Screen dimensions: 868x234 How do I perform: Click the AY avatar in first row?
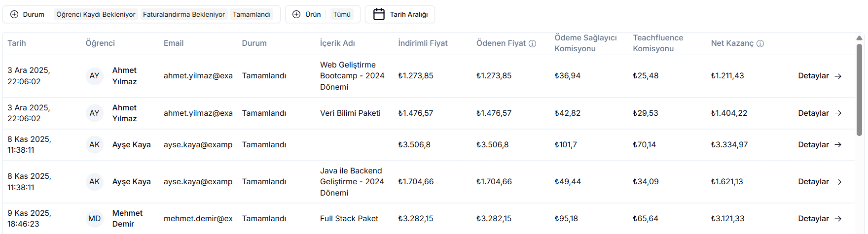click(94, 76)
